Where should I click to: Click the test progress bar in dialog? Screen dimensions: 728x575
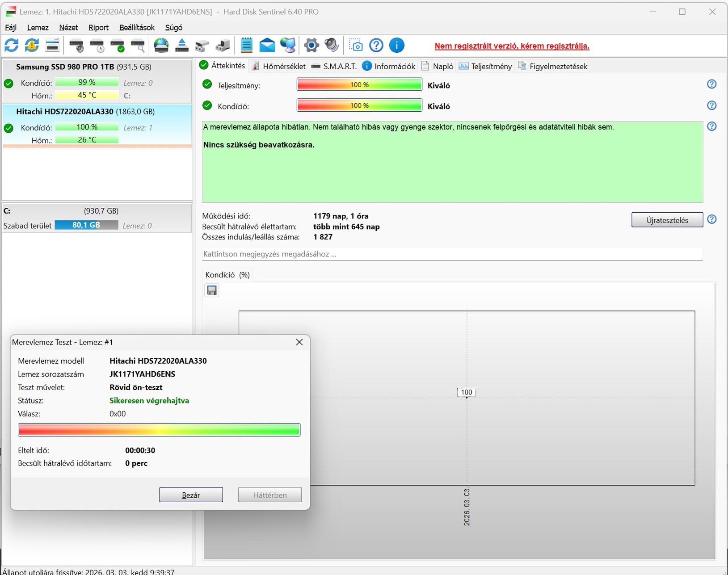159,430
